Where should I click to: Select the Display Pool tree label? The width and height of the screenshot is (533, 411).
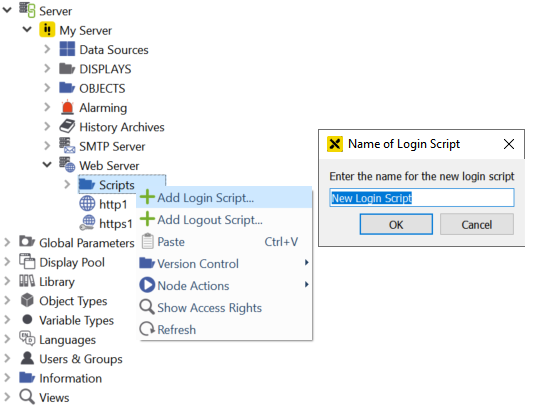(x=72, y=262)
